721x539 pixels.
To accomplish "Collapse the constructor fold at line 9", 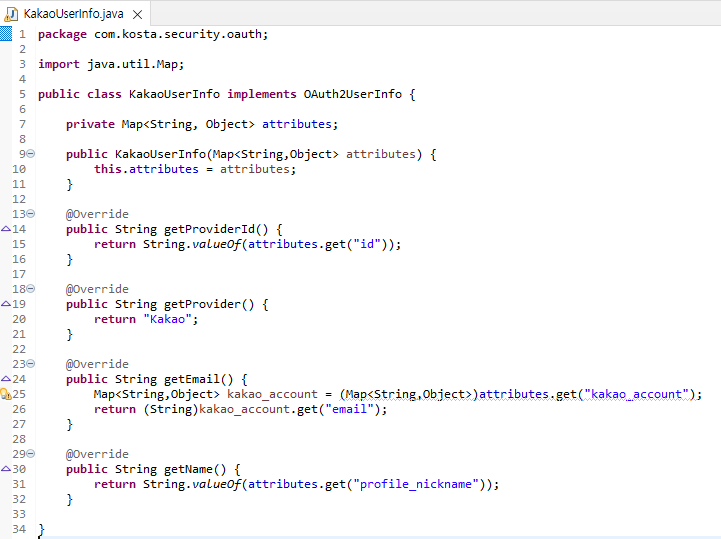I will pos(31,154).
